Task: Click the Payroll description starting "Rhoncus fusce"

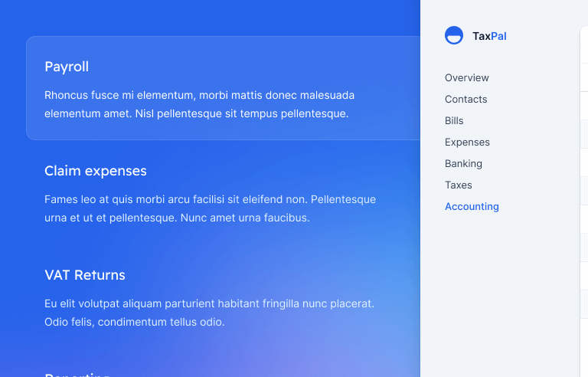Action: 199,105
